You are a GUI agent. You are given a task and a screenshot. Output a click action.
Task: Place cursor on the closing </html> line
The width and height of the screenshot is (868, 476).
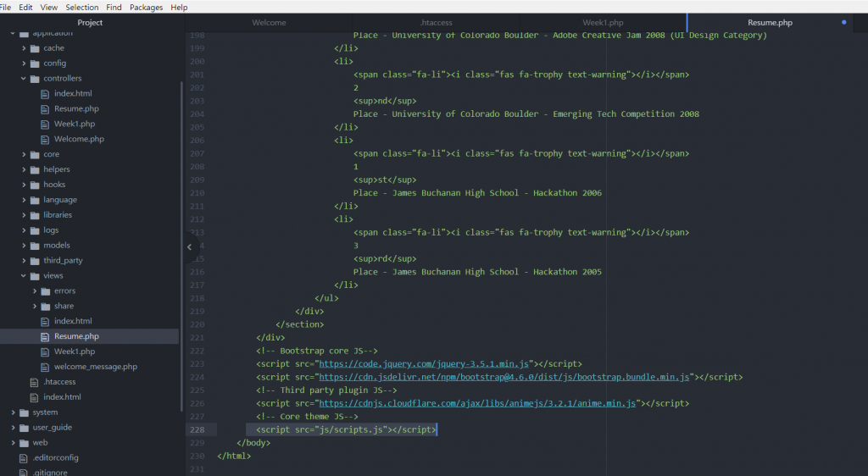coord(234,457)
